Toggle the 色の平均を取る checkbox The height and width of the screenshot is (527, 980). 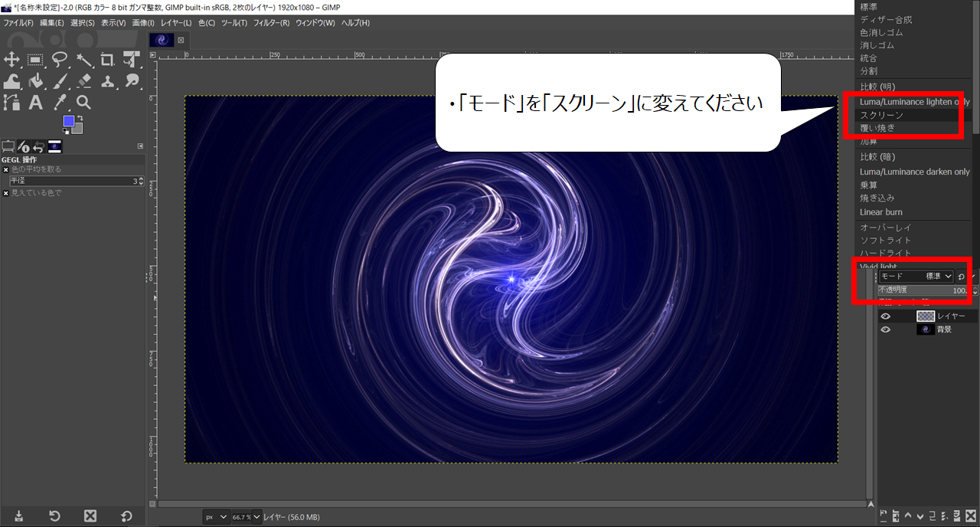tap(5, 169)
